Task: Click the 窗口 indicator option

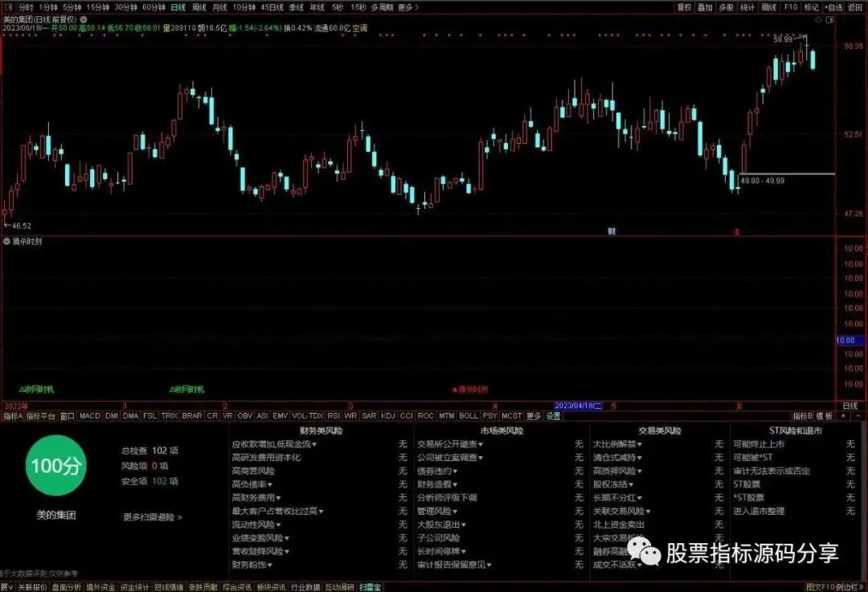Action: (x=67, y=415)
